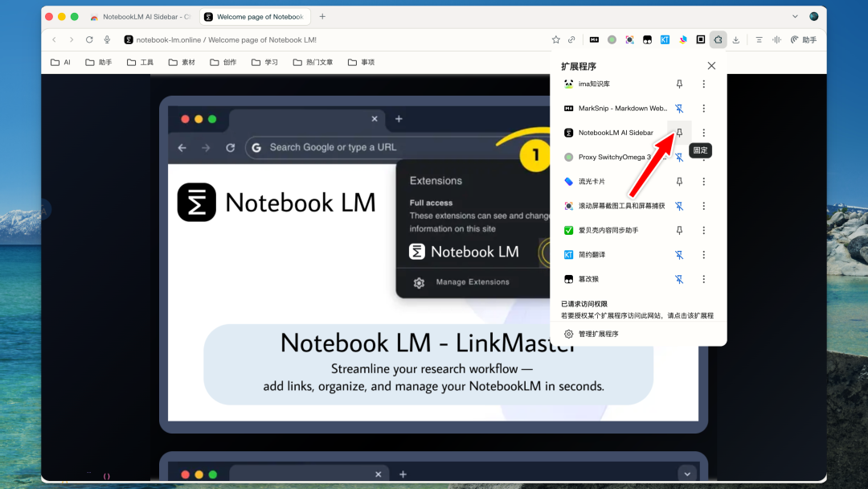
Task: Open 滚动屏幕截图工具和屏幕捕获 extension entry
Action: (x=613, y=206)
